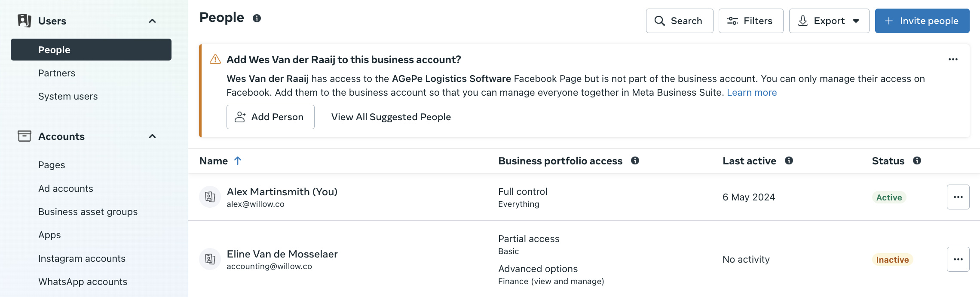Viewport: 980px width, 297px height.
Task: Collapse the Users section chevron
Action: coord(152,21)
